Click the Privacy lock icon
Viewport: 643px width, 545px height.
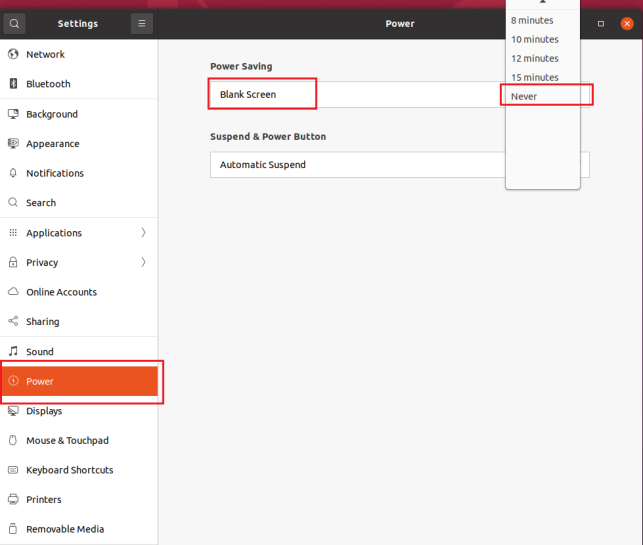tap(13, 262)
